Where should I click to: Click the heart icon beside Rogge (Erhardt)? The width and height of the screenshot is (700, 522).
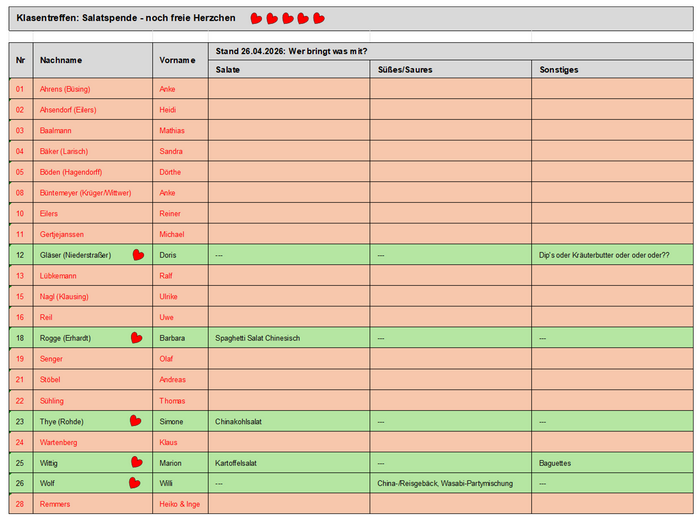pyautogui.click(x=137, y=338)
